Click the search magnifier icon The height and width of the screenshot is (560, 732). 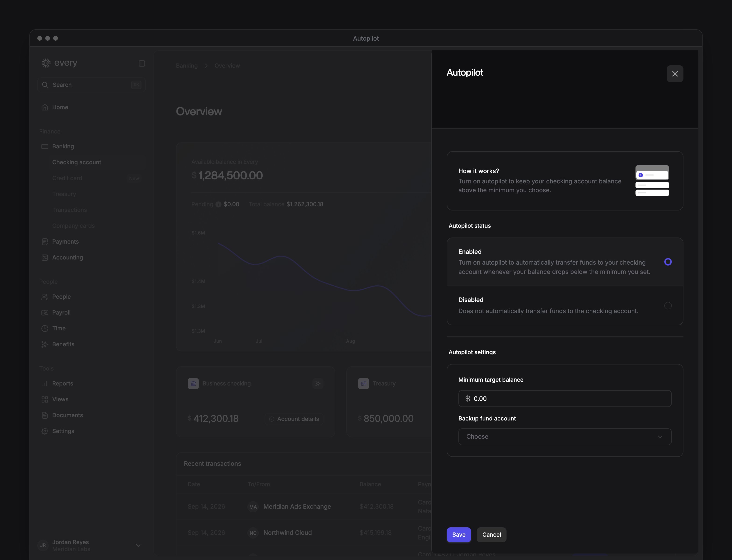45,85
